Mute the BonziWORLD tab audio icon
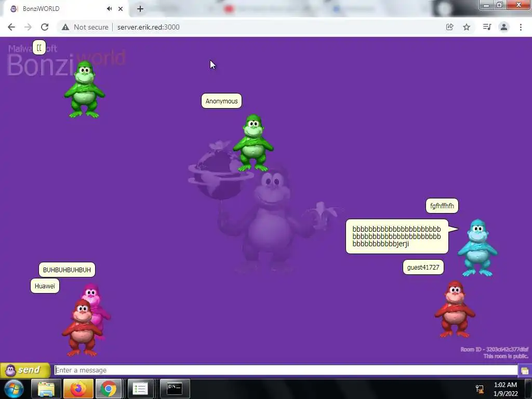Viewport: 532px width, 399px height. [x=109, y=9]
